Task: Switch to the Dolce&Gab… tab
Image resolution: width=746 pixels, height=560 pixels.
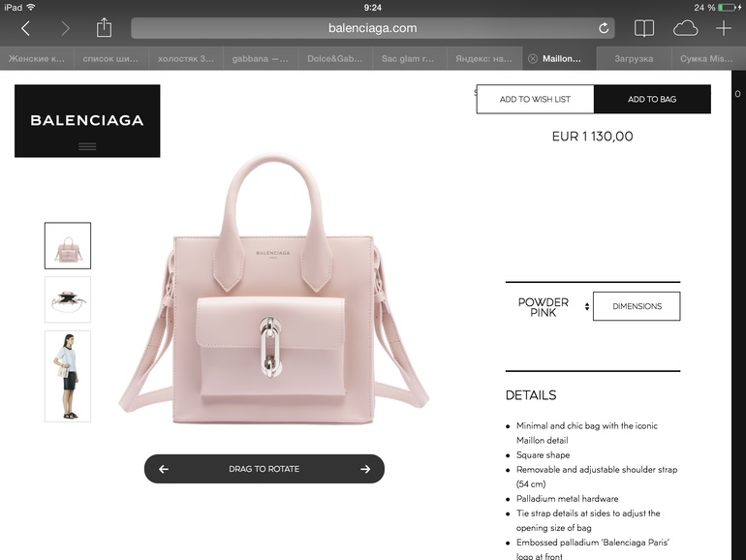Action: pyautogui.click(x=335, y=58)
